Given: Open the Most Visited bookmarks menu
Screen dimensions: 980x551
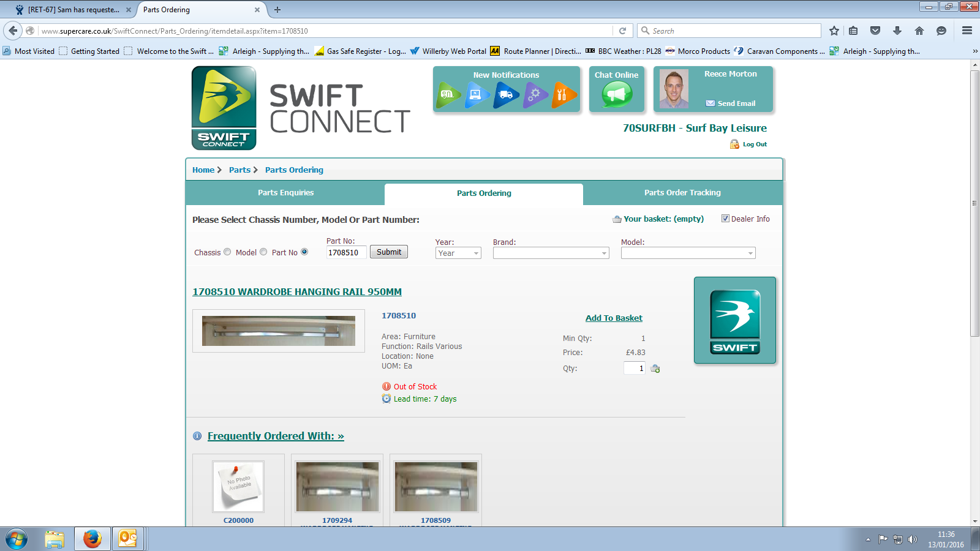Looking at the screenshot, I should point(29,51).
